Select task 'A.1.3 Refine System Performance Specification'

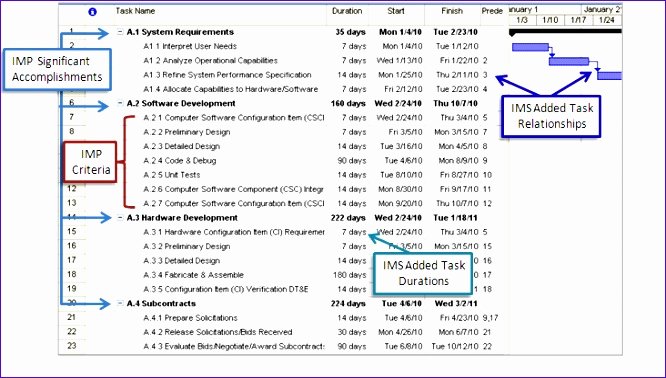click(227, 75)
